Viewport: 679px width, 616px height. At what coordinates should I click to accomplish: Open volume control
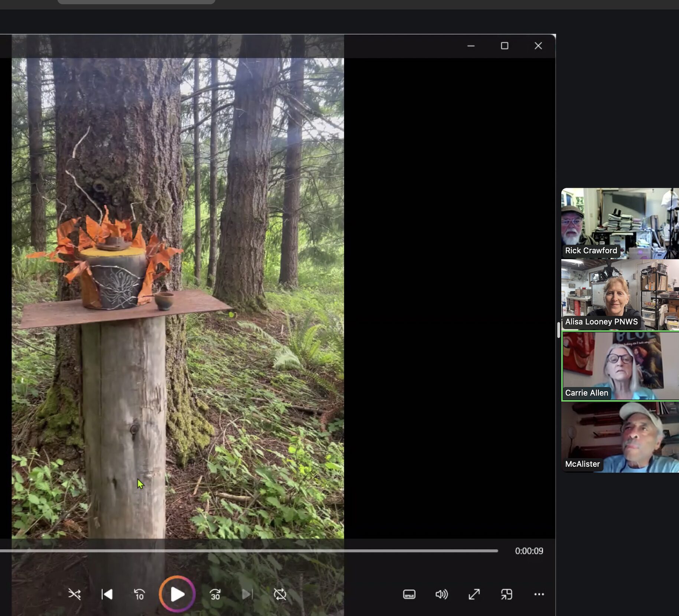pos(441,594)
